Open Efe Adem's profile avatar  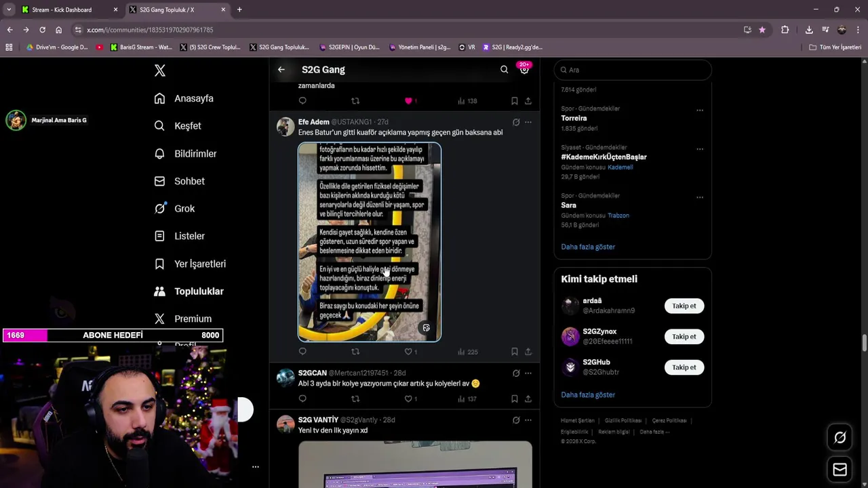pos(285,127)
